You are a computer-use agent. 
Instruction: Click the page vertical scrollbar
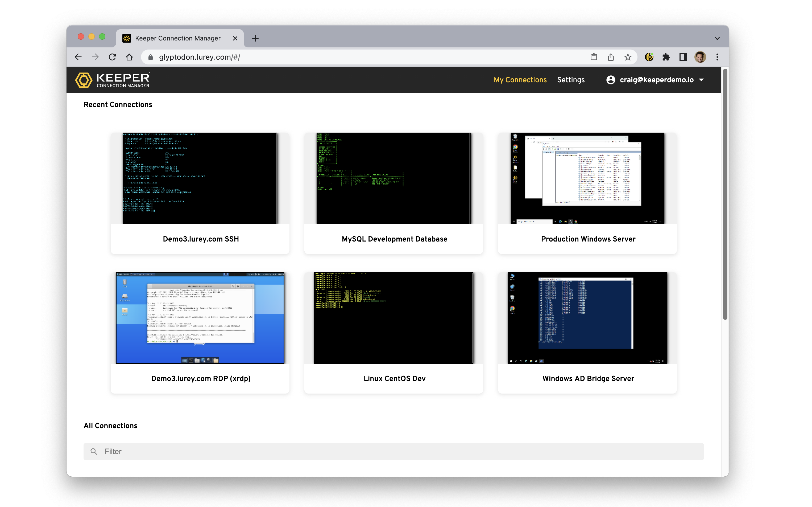point(725,194)
